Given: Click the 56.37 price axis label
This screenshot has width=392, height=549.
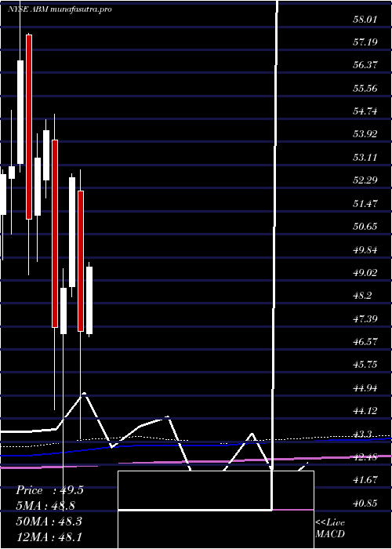Looking at the screenshot, I should (365, 65).
